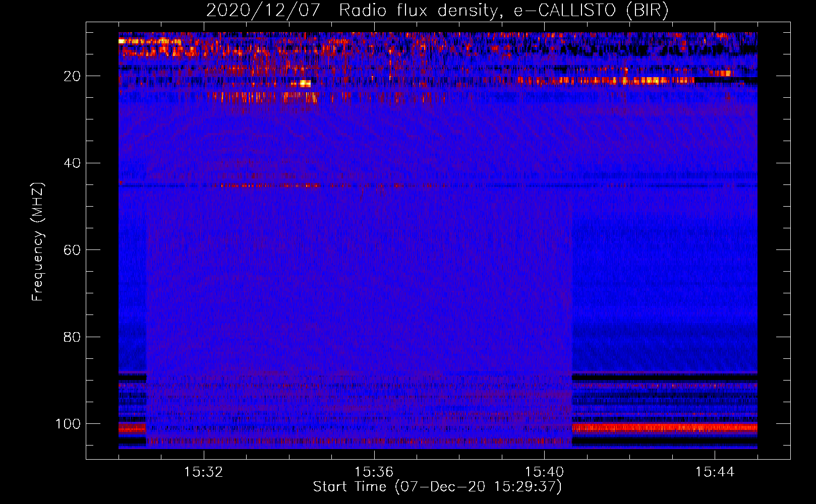Click the 40 MHz frequency tick label

(x=72, y=163)
